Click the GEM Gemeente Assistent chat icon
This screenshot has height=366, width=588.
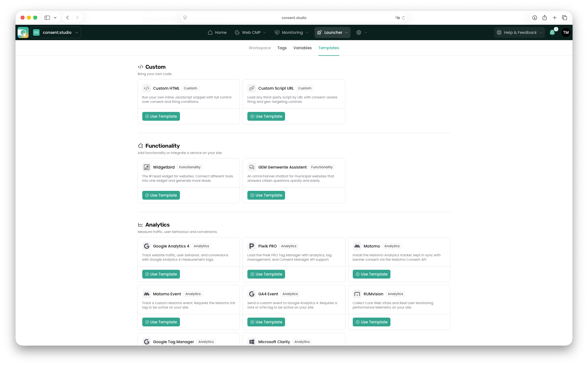[252, 167]
